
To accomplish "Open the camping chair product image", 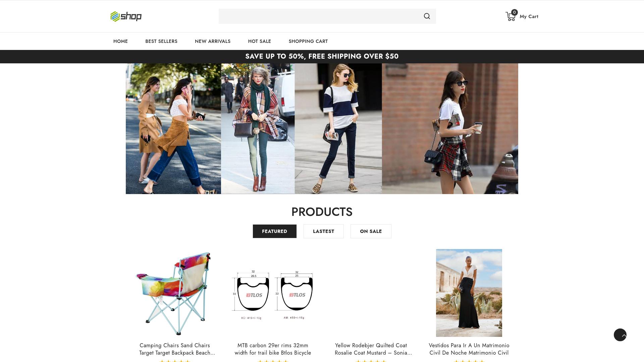I will [x=174, y=293].
